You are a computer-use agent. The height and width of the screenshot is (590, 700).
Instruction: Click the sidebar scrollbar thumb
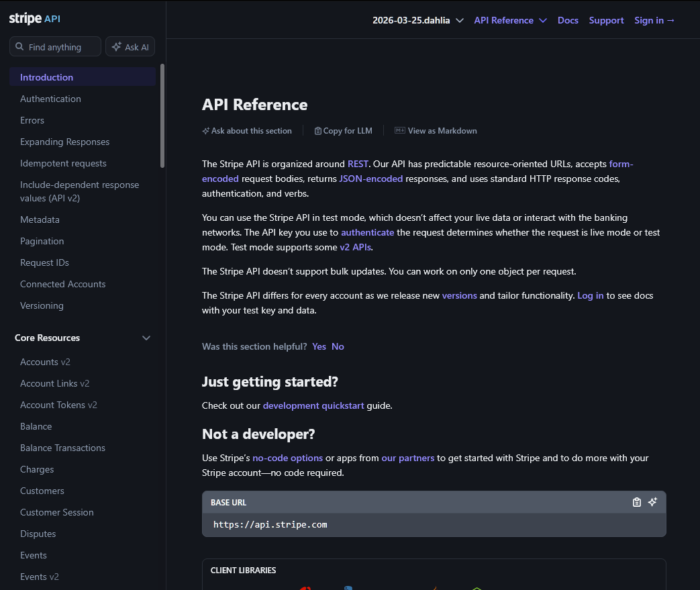click(162, 115)
